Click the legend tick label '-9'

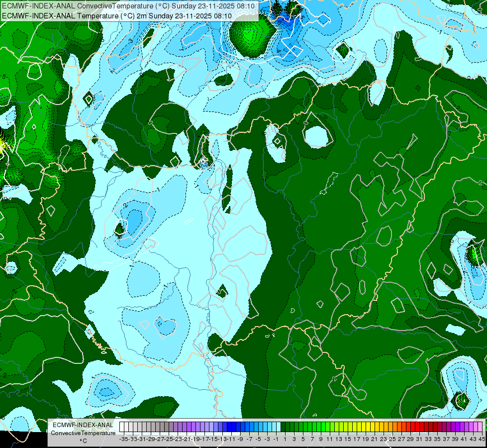[x=240, y=439]
